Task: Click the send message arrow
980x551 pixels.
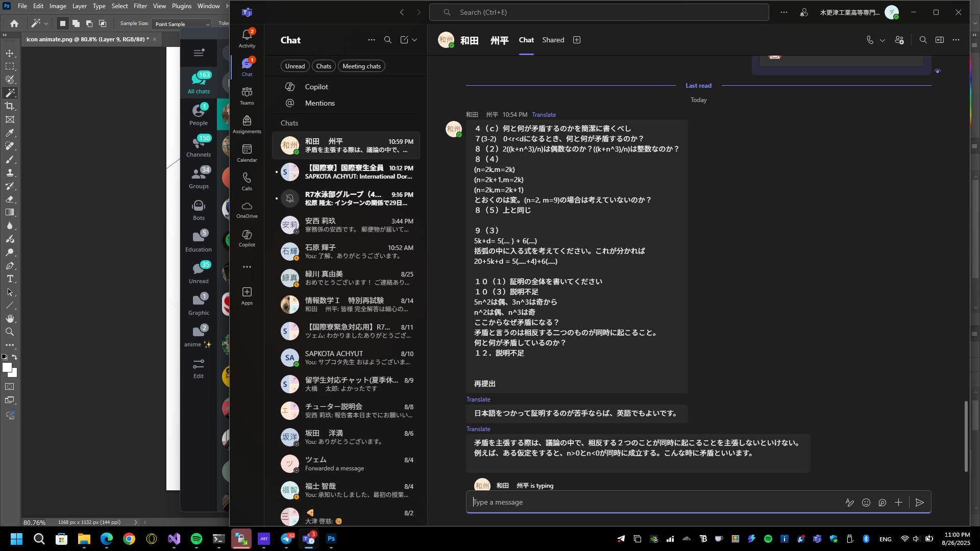Action: (920, 503)
